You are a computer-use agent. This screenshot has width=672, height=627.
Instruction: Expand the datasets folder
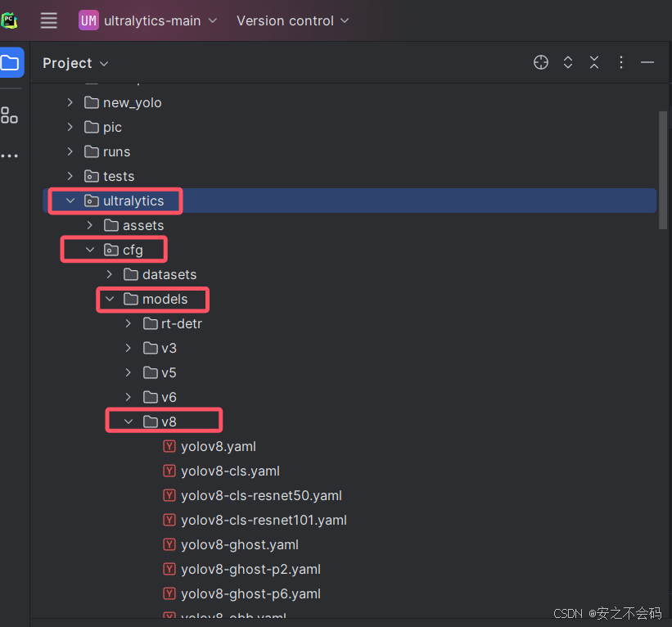pyautogui.click(x=110, y=274)
